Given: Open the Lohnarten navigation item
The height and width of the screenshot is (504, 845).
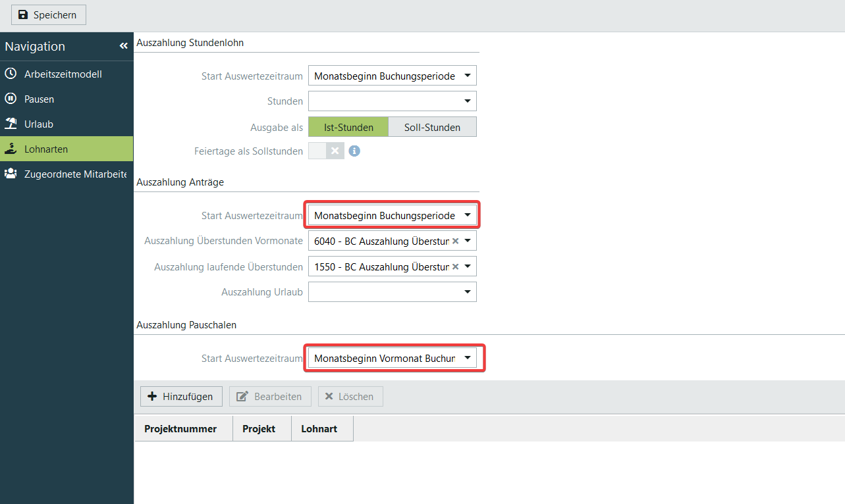Looking at the screenshot, I should point(46,149).
